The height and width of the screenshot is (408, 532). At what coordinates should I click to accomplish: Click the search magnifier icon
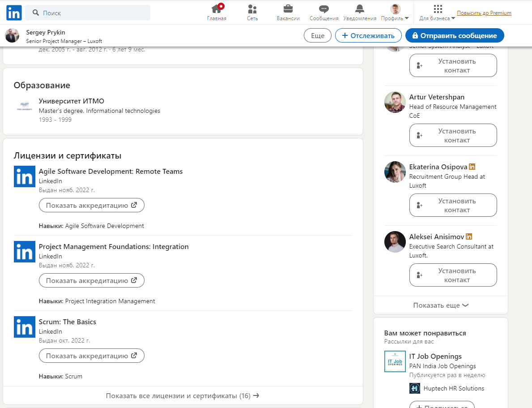click(x=36, y=13)
